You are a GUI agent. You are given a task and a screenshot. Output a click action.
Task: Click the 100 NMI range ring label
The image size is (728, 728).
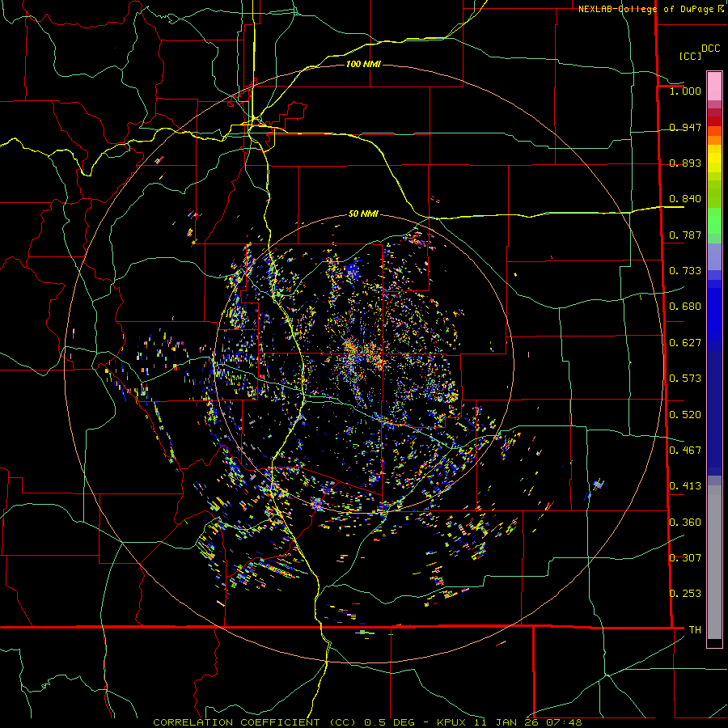pos(363,64)
